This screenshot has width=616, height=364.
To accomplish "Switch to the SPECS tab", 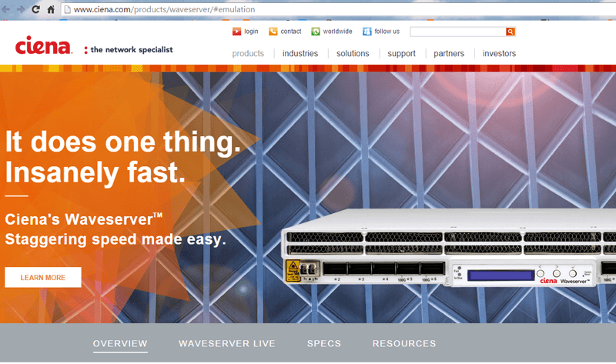I will [x=324, y=343].
